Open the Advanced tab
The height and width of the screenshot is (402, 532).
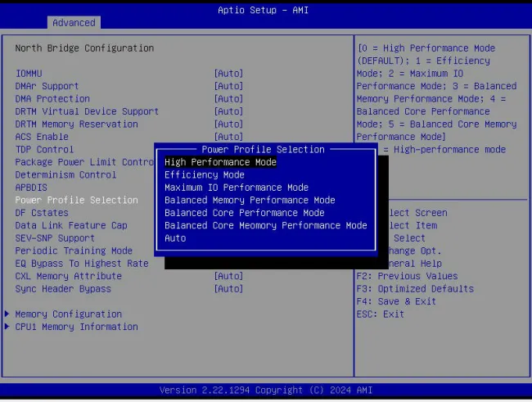click(73, 23)
